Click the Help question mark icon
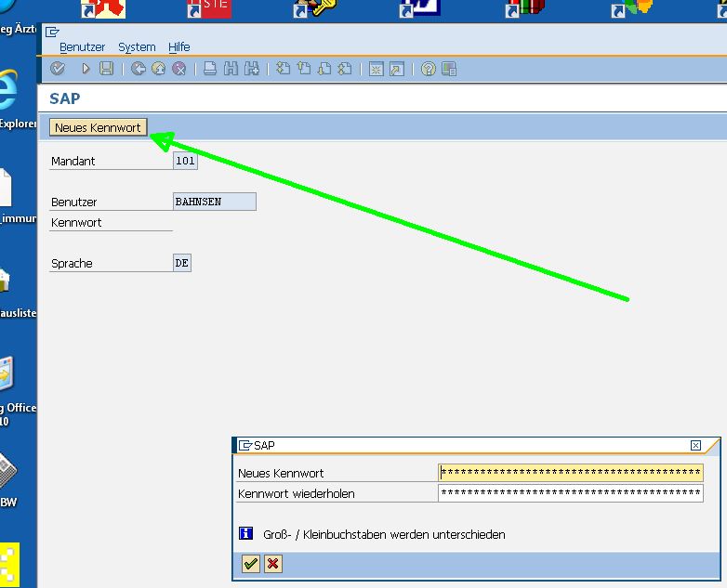This screenshot has height=588, width=727. coord(428,70)
